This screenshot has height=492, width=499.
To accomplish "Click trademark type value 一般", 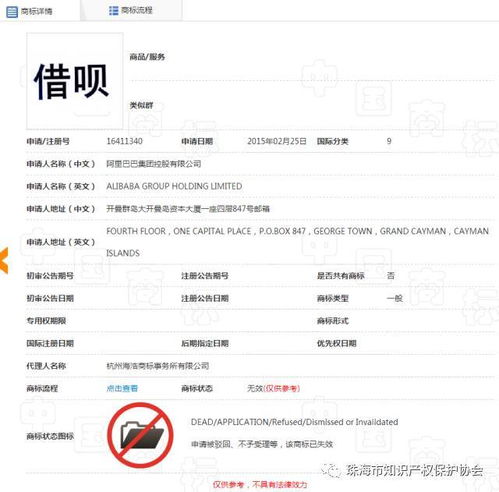I will [394, 298].
